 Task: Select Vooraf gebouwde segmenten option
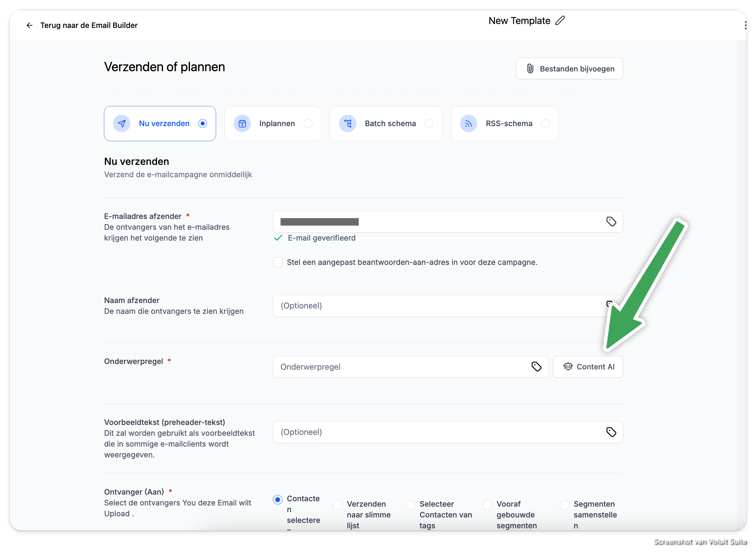pos(487,504)
